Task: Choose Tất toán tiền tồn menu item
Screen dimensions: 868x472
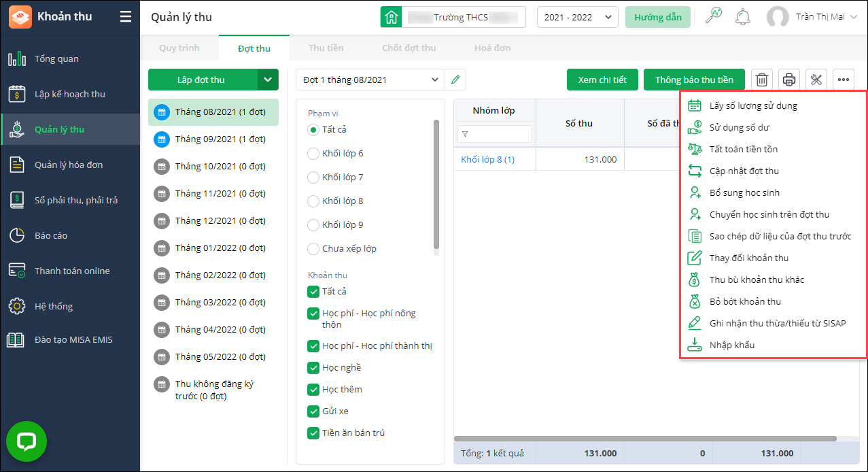Action: pos(774,149)
